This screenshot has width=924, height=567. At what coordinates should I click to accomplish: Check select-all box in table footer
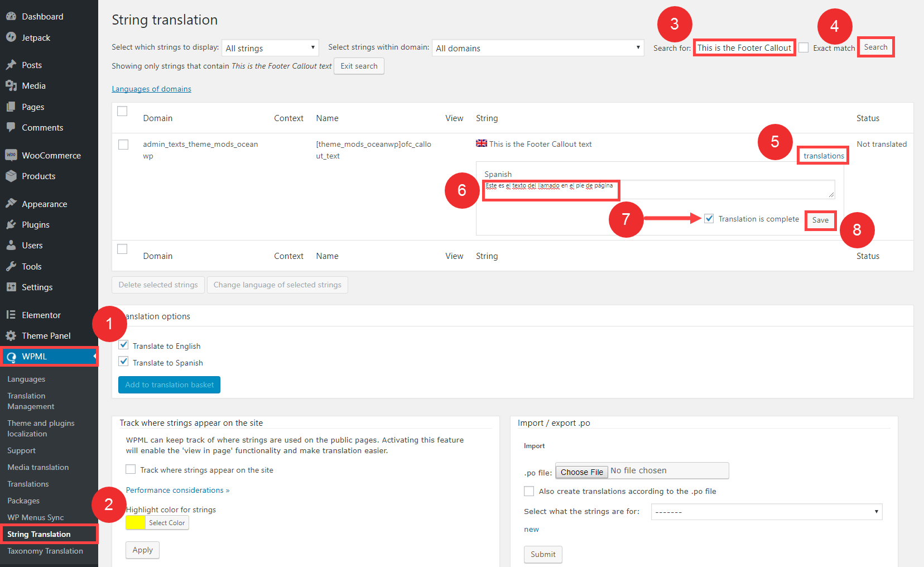pos(122,249)
